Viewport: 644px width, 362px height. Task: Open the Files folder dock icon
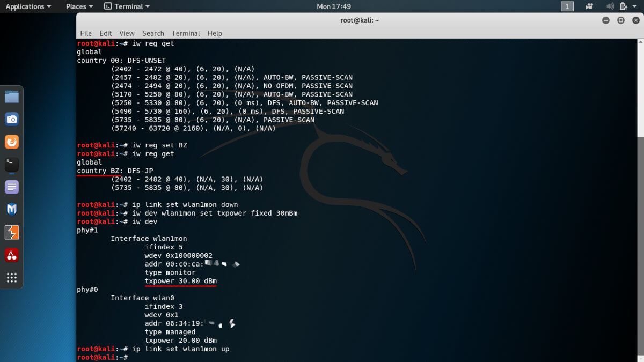coord(12,97)
